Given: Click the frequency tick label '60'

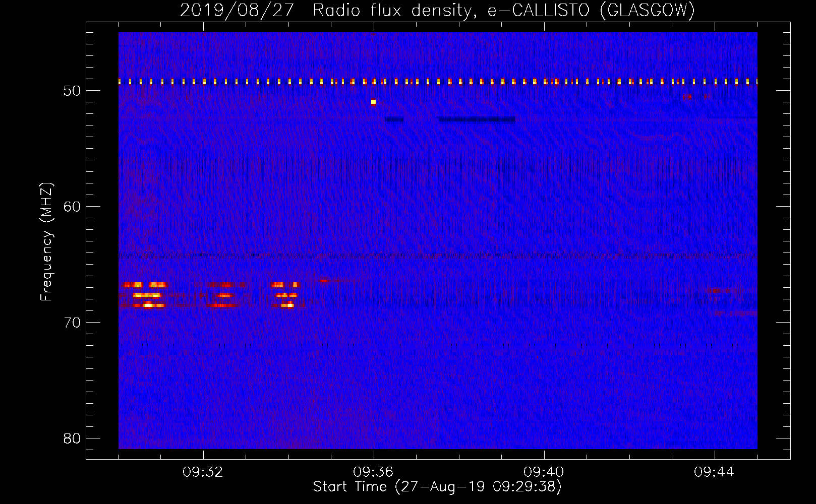Looking at the screenshot, I should (72, 207).
